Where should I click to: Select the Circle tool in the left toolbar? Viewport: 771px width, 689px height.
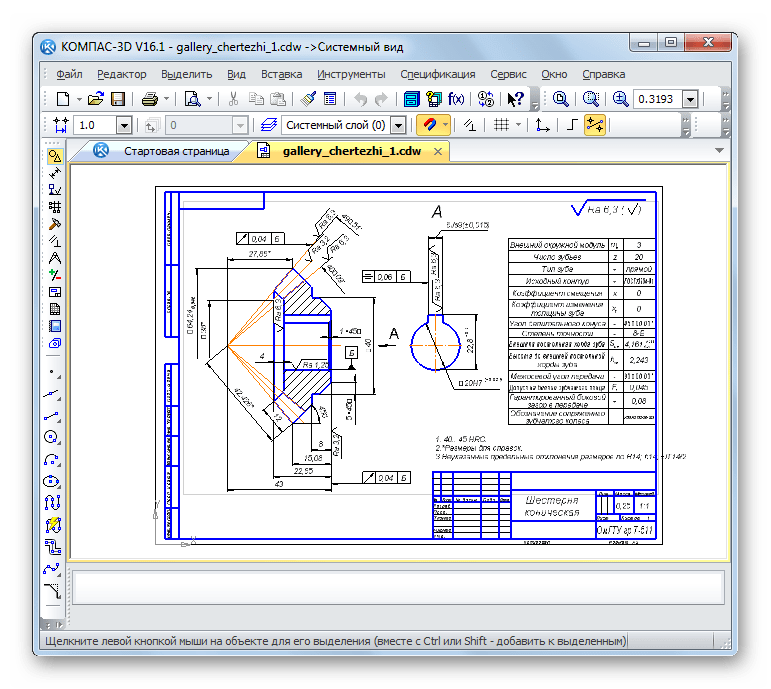click(52, 437)
